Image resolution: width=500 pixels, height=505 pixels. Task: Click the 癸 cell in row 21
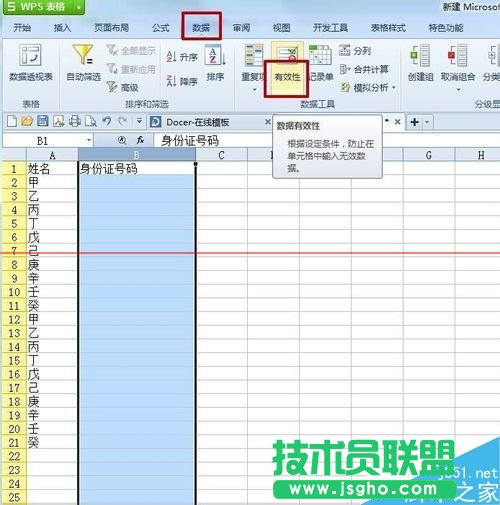(52, 443)
